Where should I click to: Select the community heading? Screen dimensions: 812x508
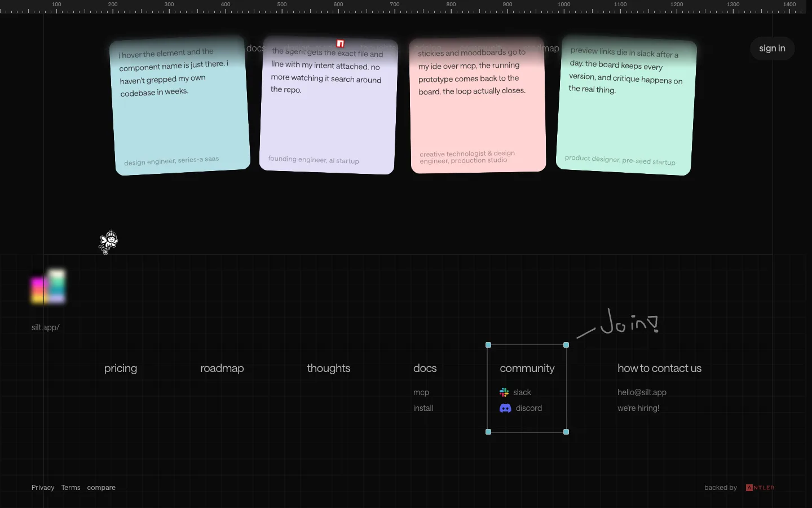tap(527, 368)
